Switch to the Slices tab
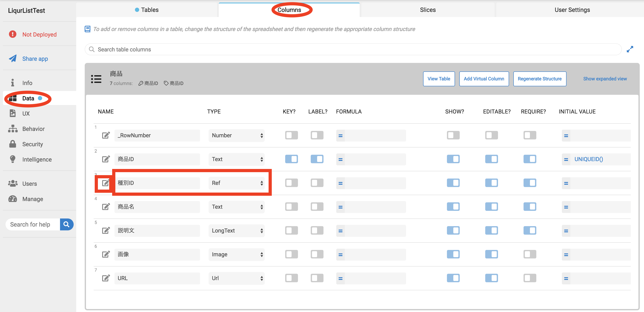 point(428,10)
